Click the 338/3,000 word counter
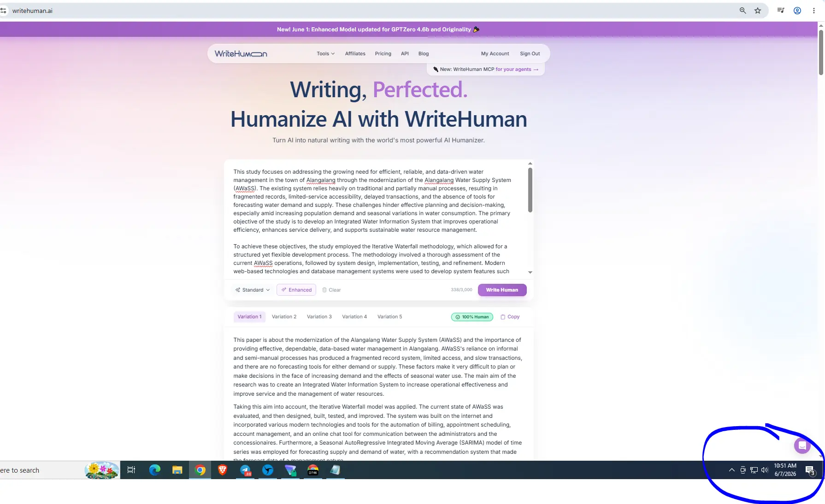The height and width of the screenshot is (504, 825). click(x=461, y=290)
